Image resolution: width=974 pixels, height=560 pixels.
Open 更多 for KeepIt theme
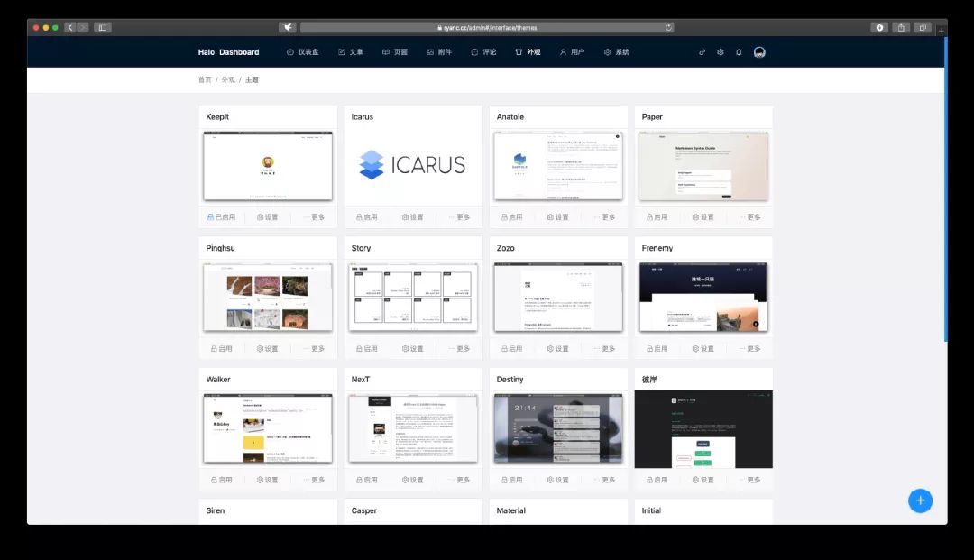pos(315,217)
